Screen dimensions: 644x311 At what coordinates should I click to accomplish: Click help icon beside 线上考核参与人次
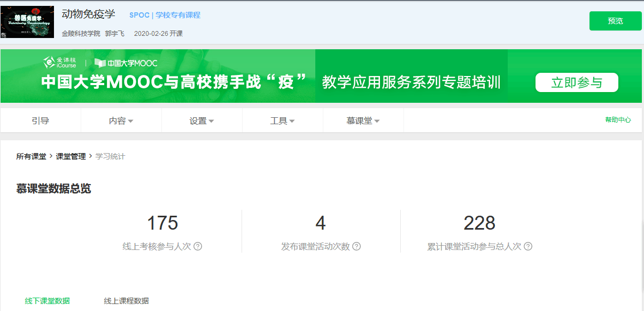click(198, 247)
